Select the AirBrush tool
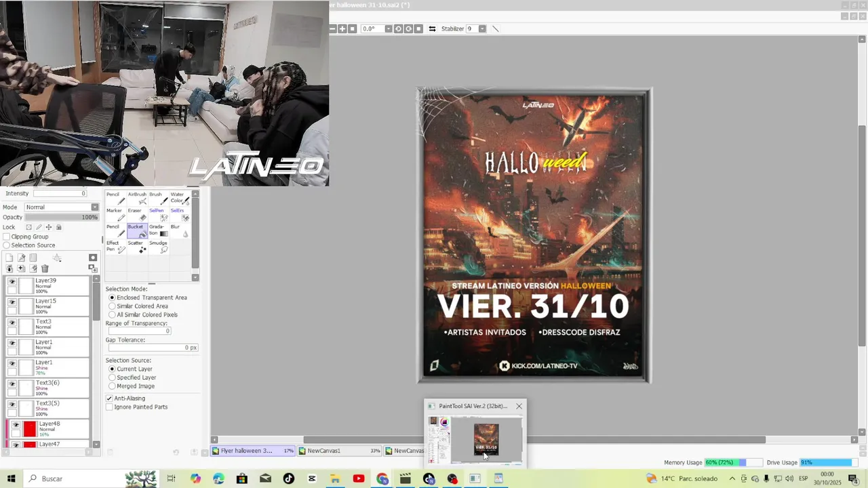Image resolution: width=868 pixels, height=488 pixels. coord(137,198)
